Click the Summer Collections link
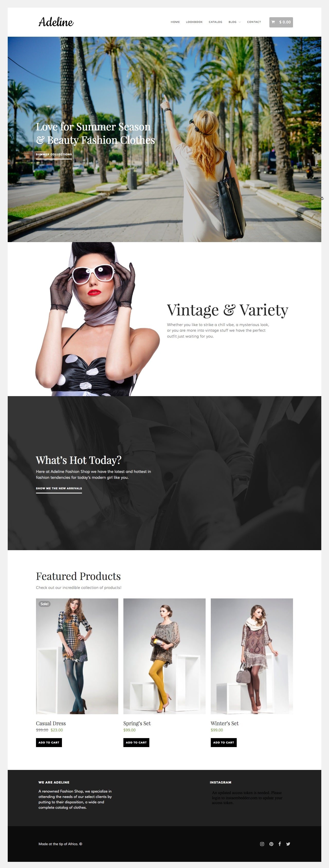Viewport: 329px width, 868px height. (x=54, y=155)
